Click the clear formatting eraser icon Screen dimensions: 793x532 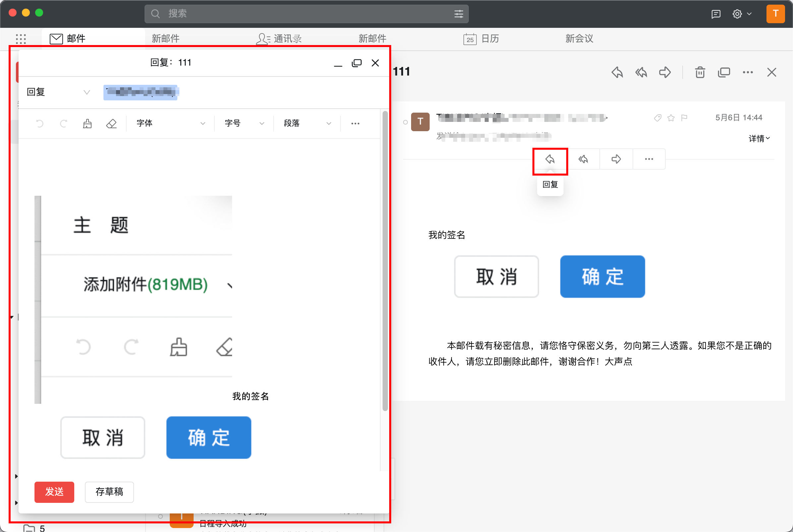point(111,123)
